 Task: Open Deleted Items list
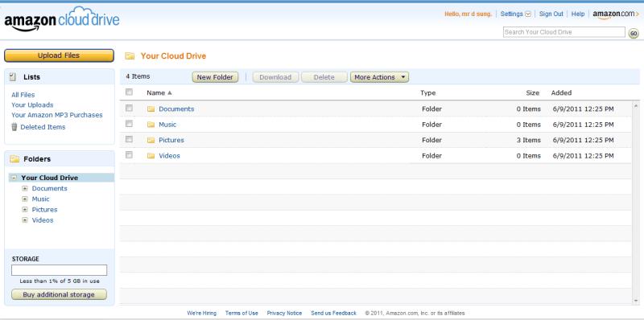[43, 127]
